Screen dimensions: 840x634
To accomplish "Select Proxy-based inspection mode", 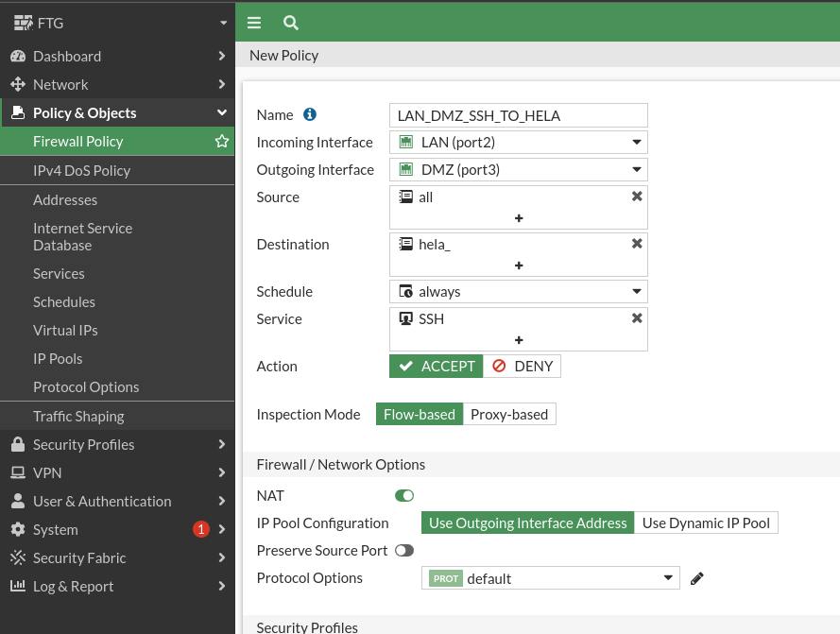I will click(509, 414).
